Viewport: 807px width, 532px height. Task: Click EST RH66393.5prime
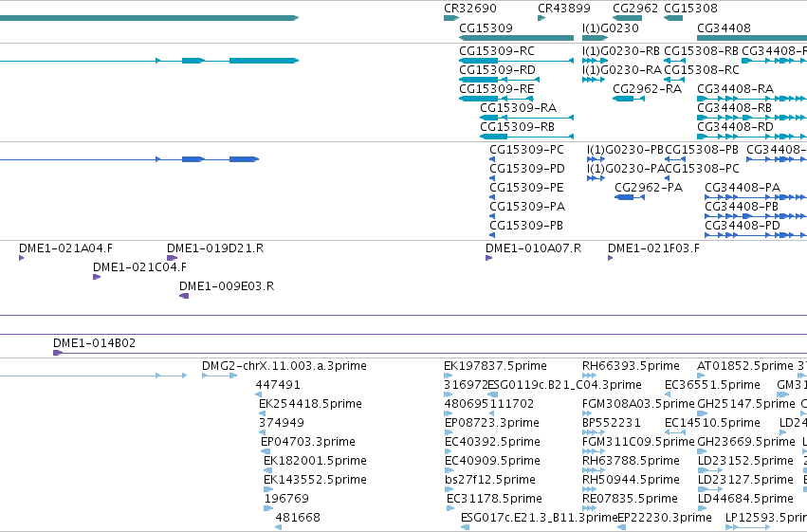coord(590,376)
